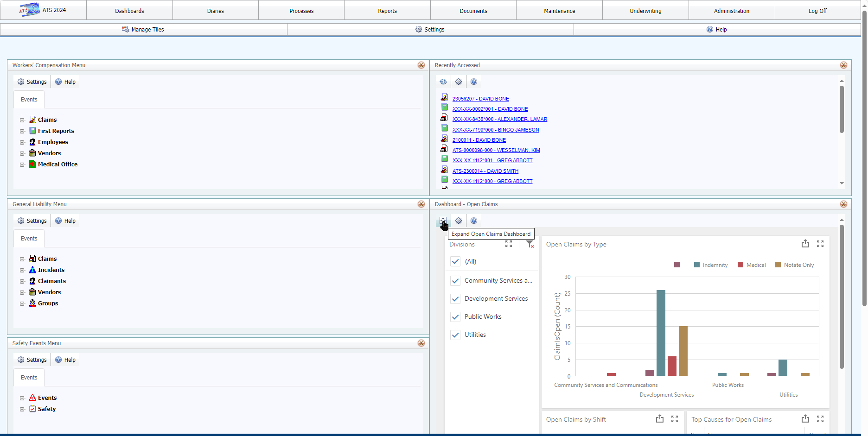Toggle Medical legend swatch

(x=740, y=265)
